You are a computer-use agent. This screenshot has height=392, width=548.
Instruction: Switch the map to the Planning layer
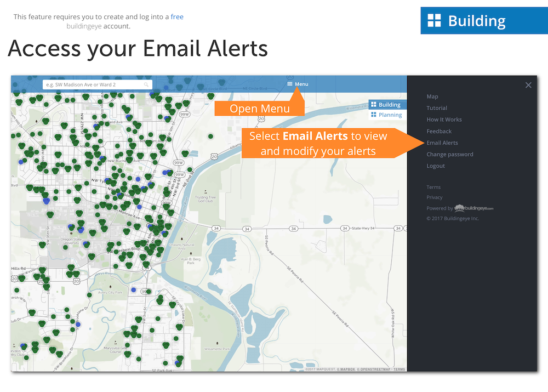387,115
